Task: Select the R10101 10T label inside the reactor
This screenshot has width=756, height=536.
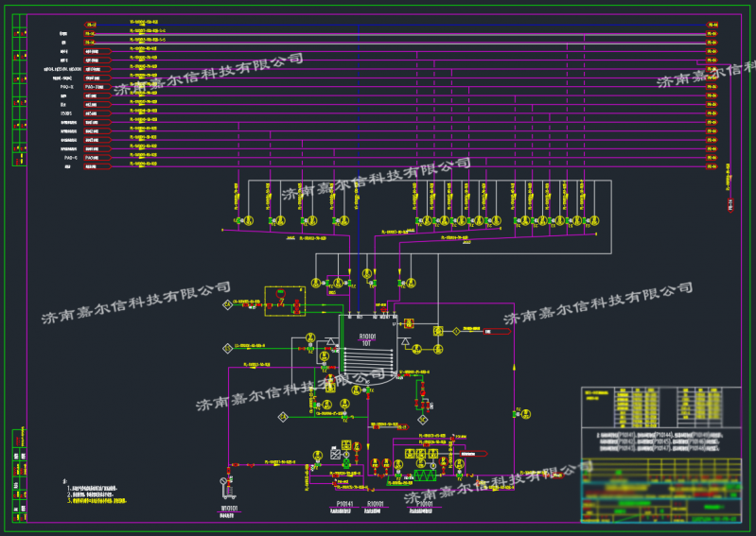Action: [x=367, y=340]
